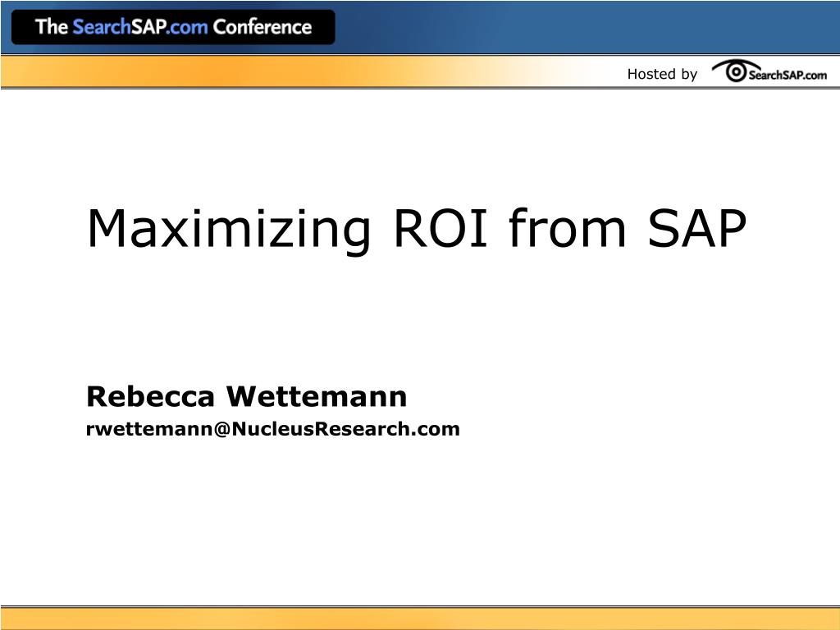
Task: Click the title 'Maximizing ROI from SAP'
Action: point(417,230)
